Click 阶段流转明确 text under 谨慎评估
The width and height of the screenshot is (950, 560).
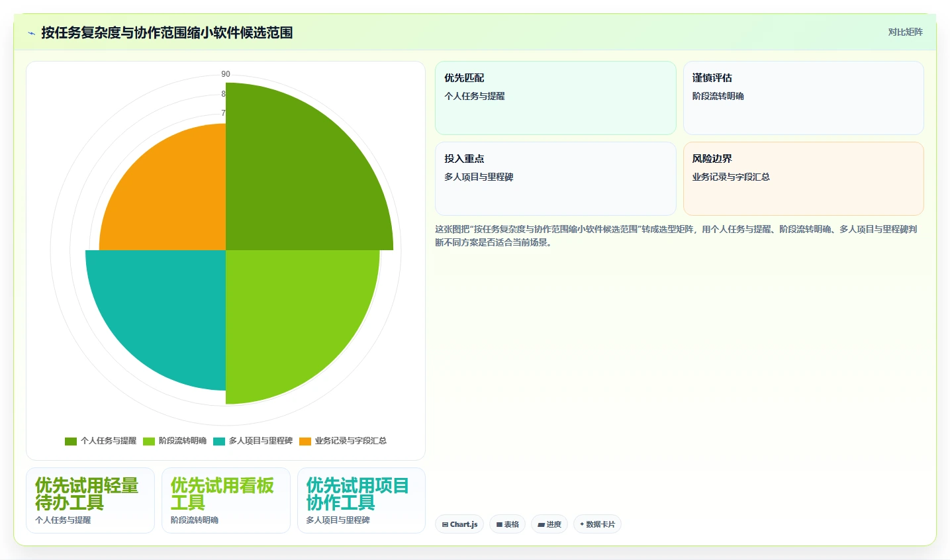click(718, 96)
